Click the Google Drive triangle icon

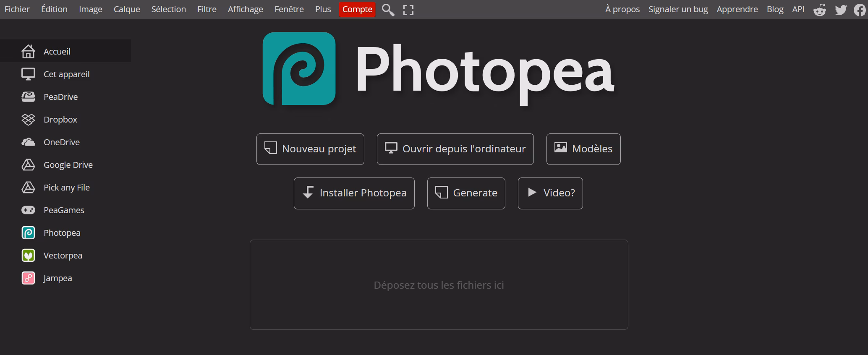coord(28,165)
